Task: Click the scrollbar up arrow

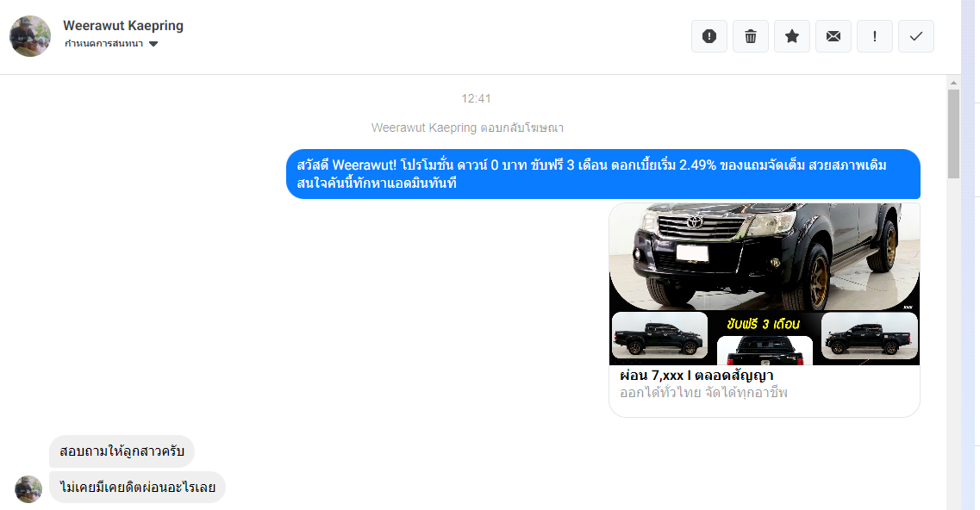Action: [x=953, y=83]
